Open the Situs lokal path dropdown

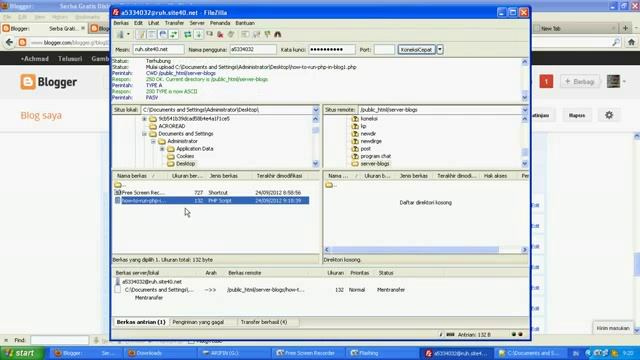click(x=316, y=110)
